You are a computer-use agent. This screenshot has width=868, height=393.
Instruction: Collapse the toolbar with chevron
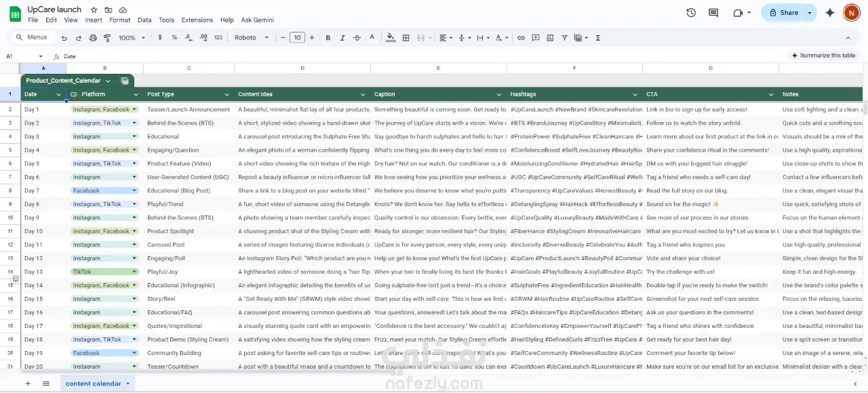pyautogui.click(x=848, y=38)
